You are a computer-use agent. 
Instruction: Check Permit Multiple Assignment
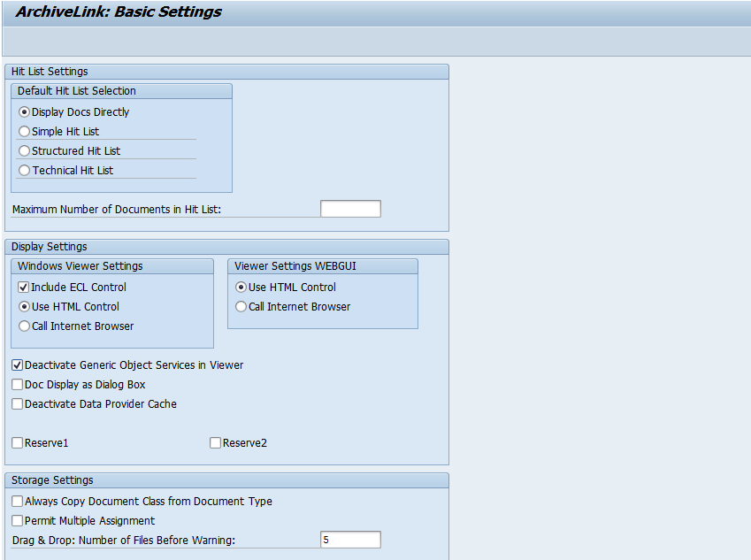[17, 521]
